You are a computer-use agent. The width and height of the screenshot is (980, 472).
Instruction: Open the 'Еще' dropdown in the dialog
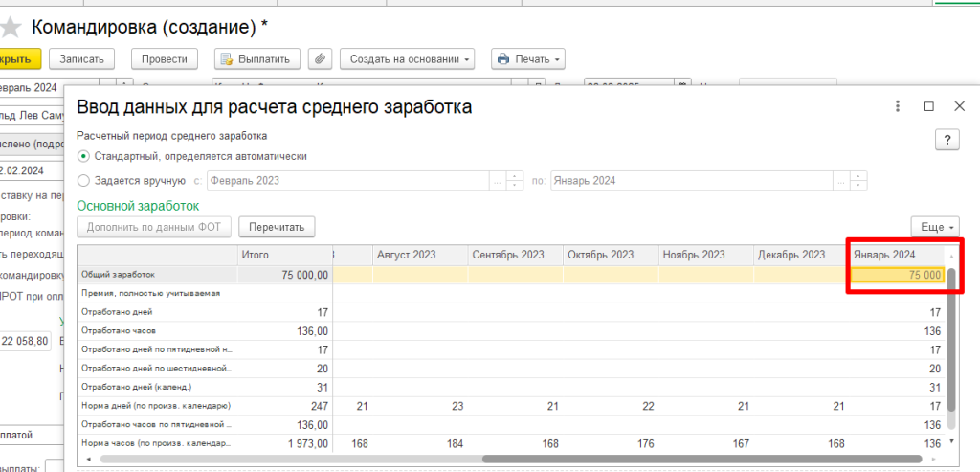pyautogui.click(x=935, y=227)
